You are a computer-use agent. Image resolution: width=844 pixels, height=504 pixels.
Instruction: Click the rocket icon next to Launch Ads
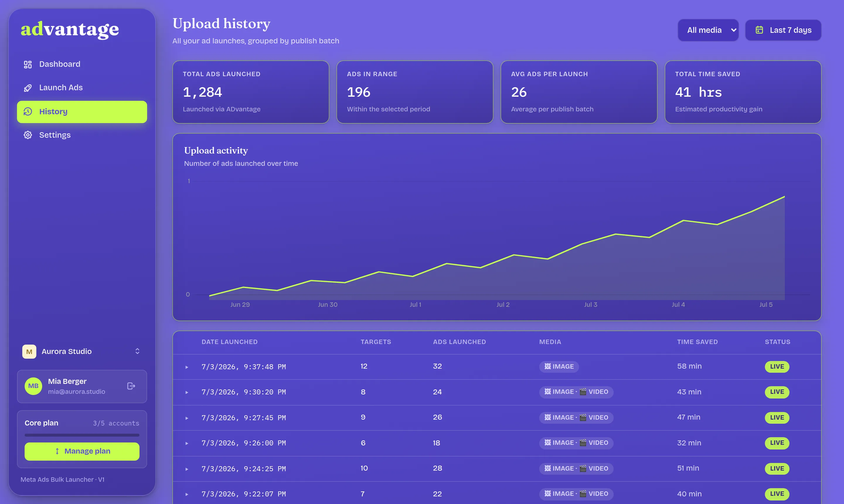(x=28, y=88)
